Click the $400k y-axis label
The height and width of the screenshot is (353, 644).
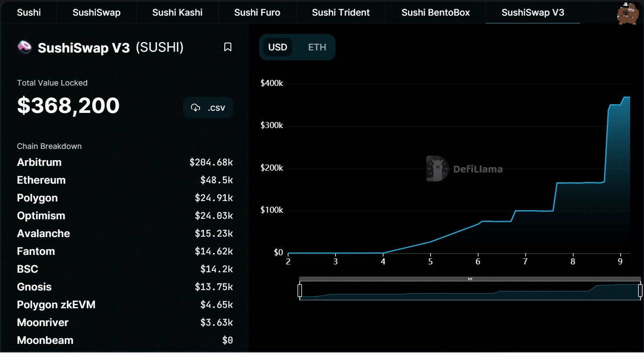(272, 83)
